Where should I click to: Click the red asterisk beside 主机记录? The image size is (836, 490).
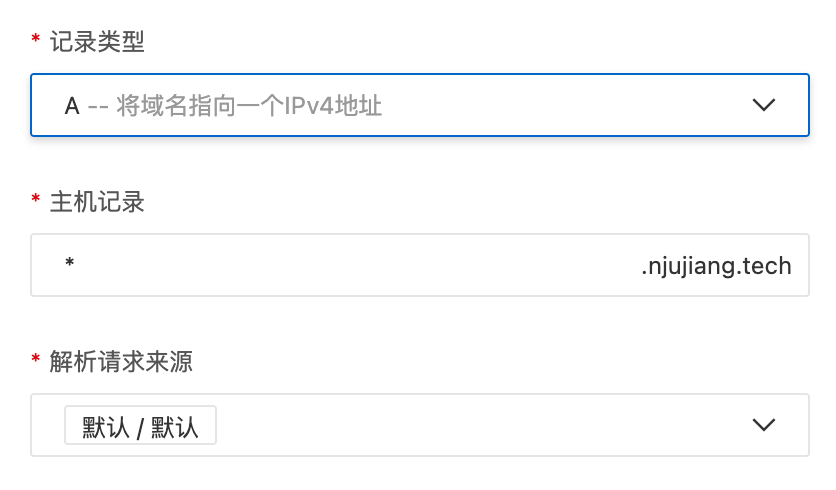point(36,202)
